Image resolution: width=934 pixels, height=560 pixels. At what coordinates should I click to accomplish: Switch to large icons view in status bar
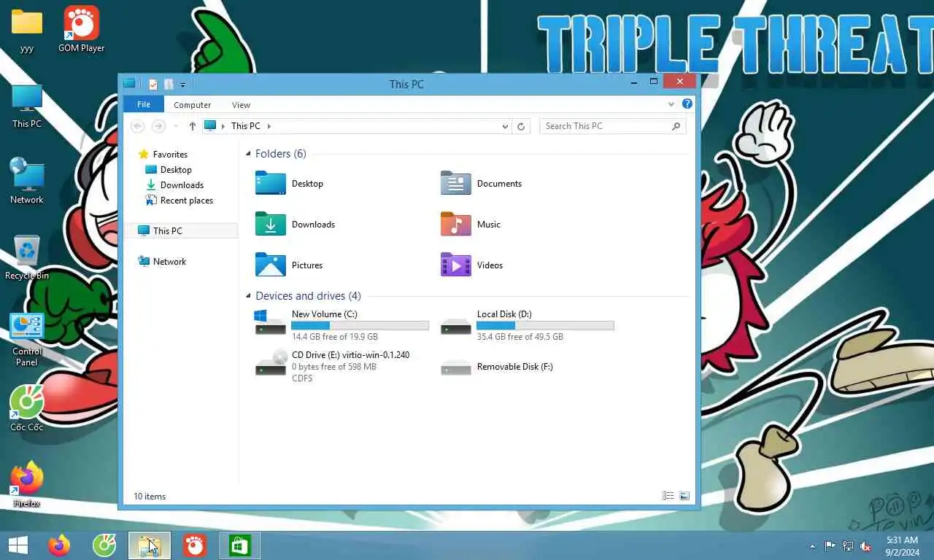point(684,496)
